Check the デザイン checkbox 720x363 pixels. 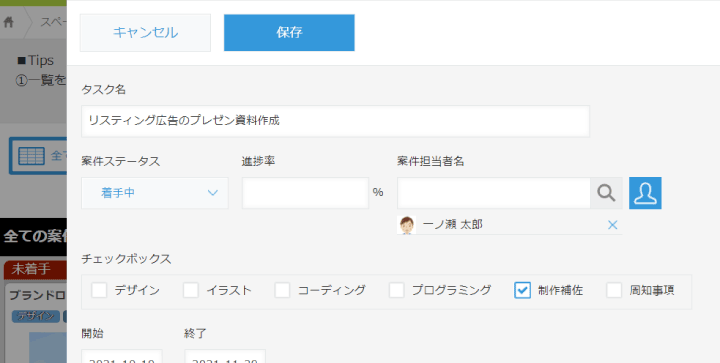(x=99, y=290)
